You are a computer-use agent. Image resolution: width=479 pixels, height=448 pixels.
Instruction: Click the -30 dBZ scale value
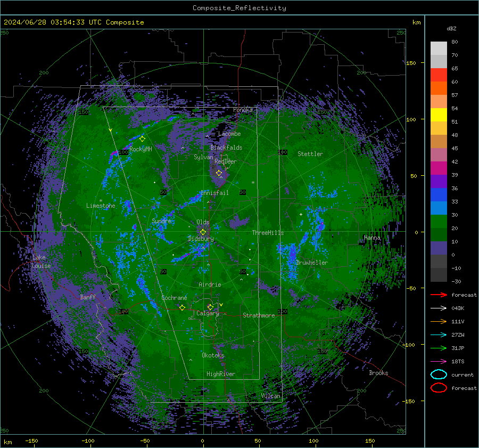(456, 281)
